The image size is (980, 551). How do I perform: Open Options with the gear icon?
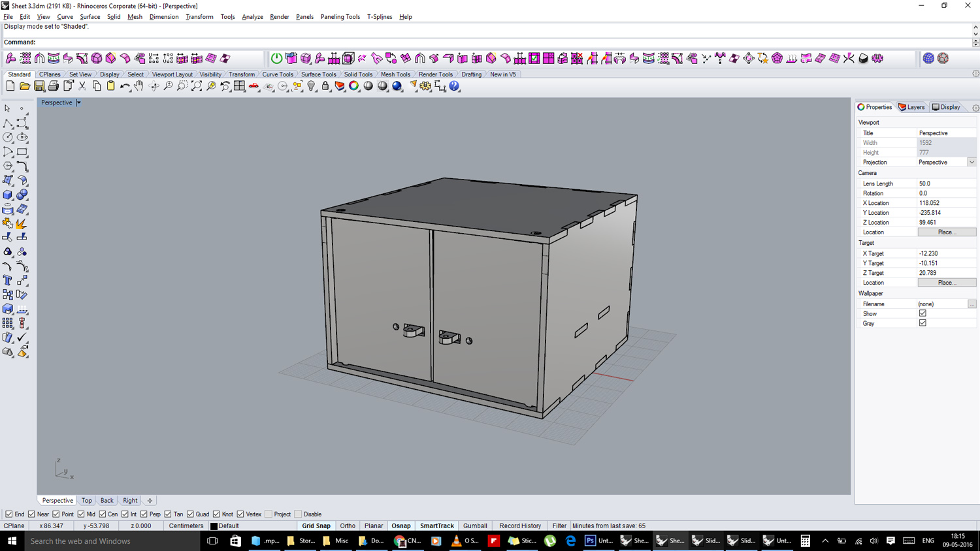[426, 86]
